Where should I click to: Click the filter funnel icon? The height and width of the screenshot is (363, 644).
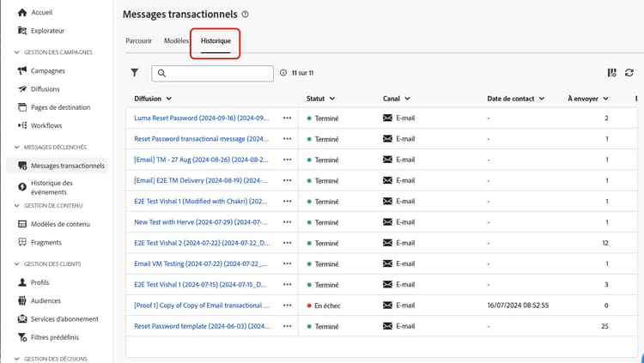tap(134, 74)
